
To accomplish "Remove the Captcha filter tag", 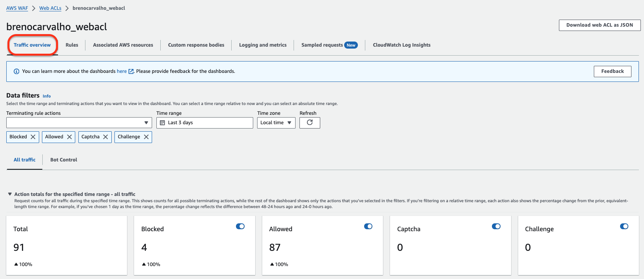I will [x=105, y=137].
